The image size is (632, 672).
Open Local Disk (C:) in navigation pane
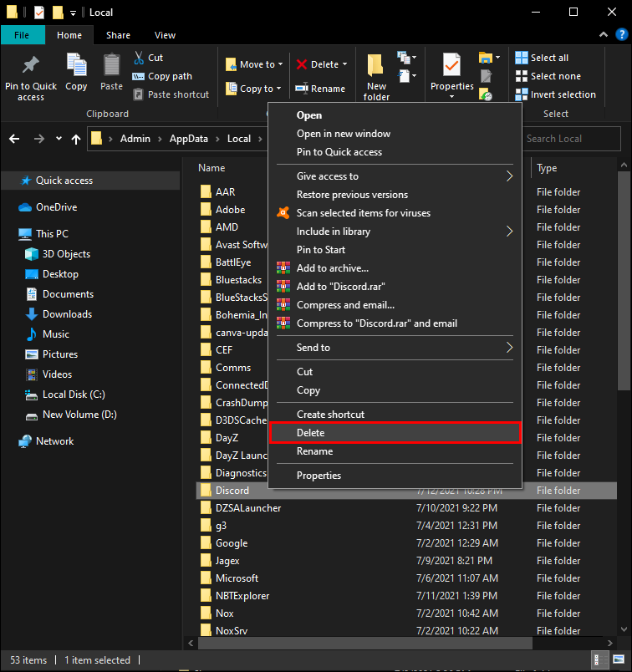coord(65,395)
